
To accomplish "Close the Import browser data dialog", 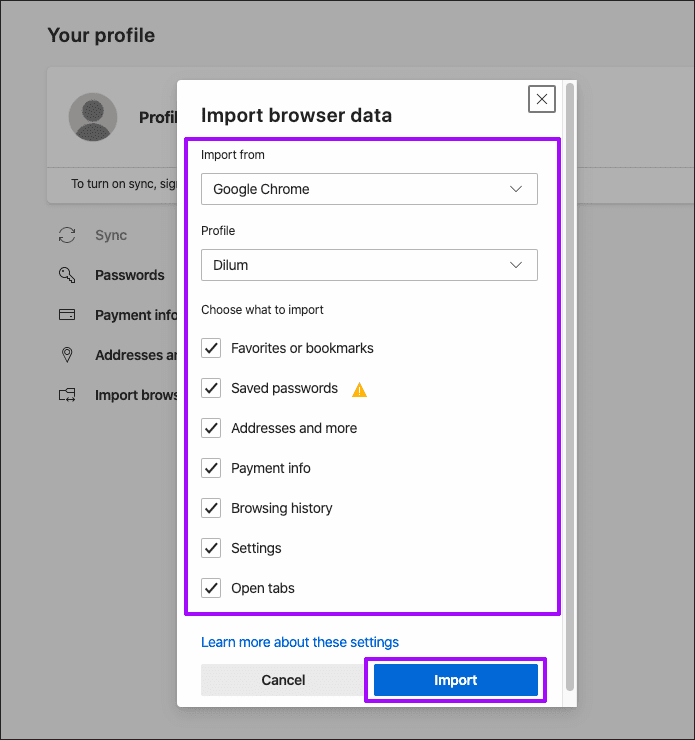I will (541, 99).
